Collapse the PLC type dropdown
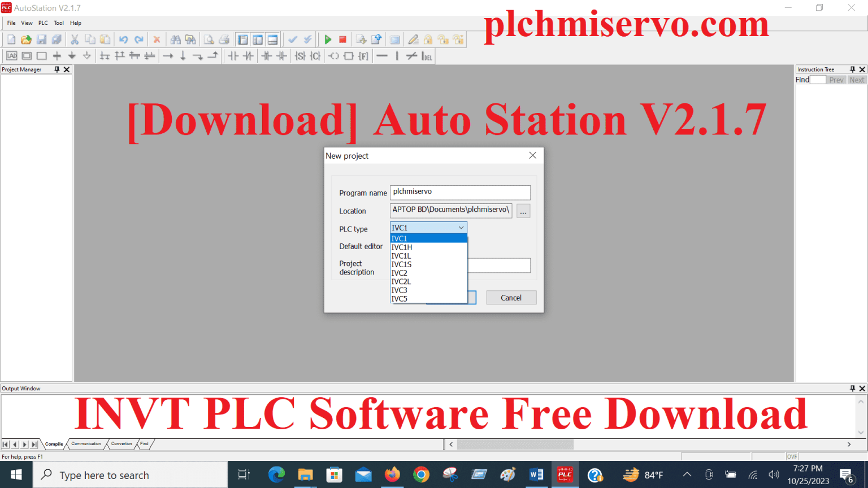868x488 pixels. click(462, 227)
